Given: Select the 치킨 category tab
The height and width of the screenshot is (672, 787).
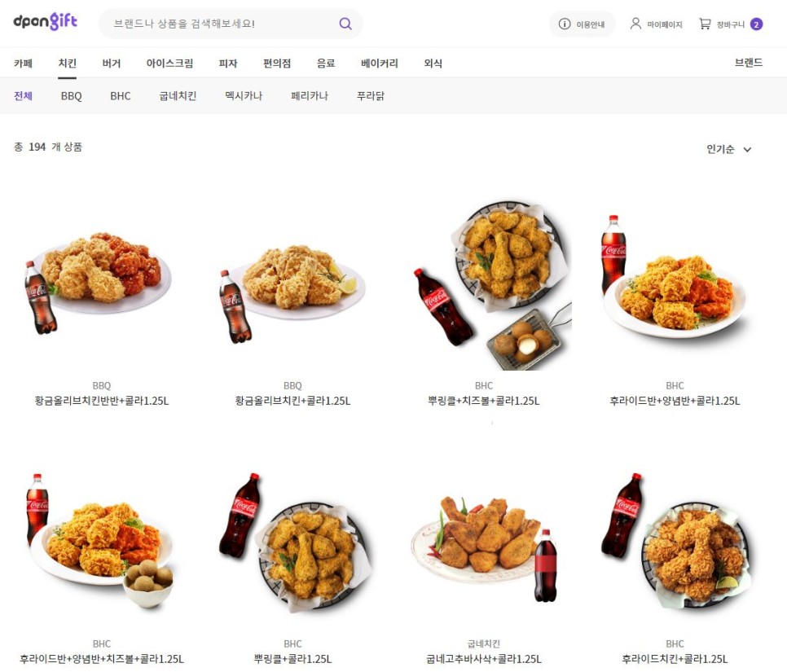Looking at the screenshot, I should pyautogui.click(x=68, y=64).
